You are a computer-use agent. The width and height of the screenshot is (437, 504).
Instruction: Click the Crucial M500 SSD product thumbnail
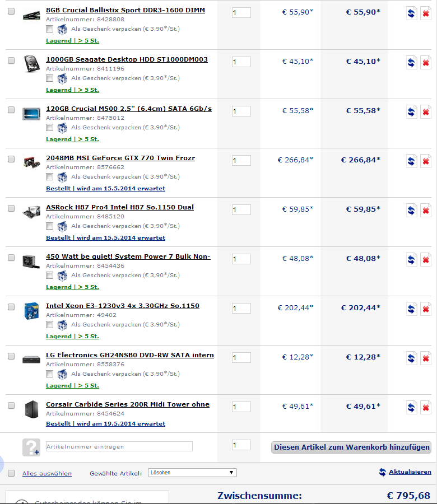click(x=31, y=114)
